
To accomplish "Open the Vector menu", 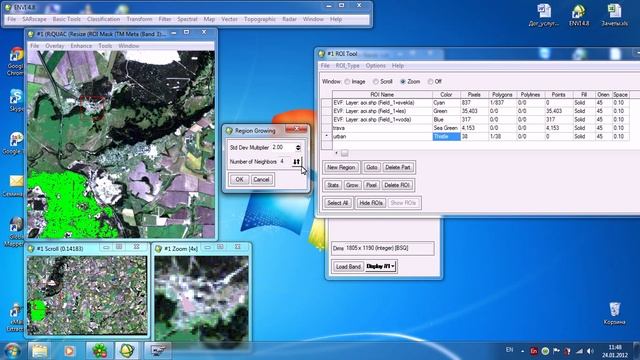I will (x=229, y=19).
